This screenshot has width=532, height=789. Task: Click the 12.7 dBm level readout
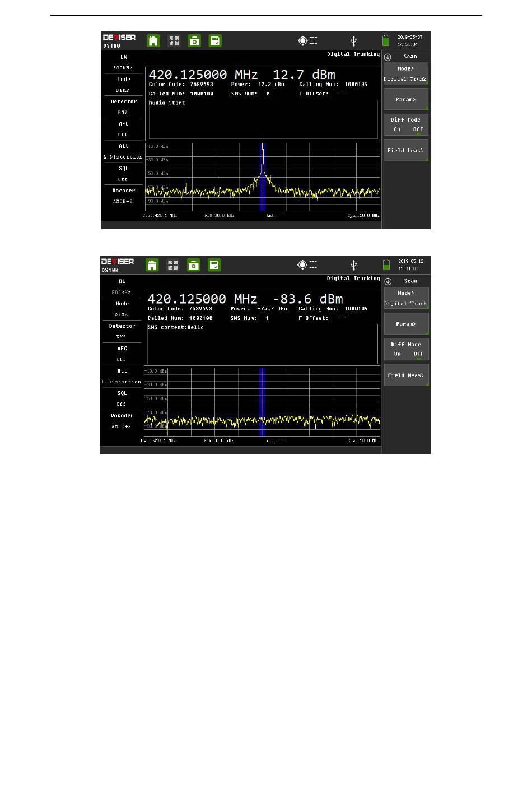pos(304,75)
